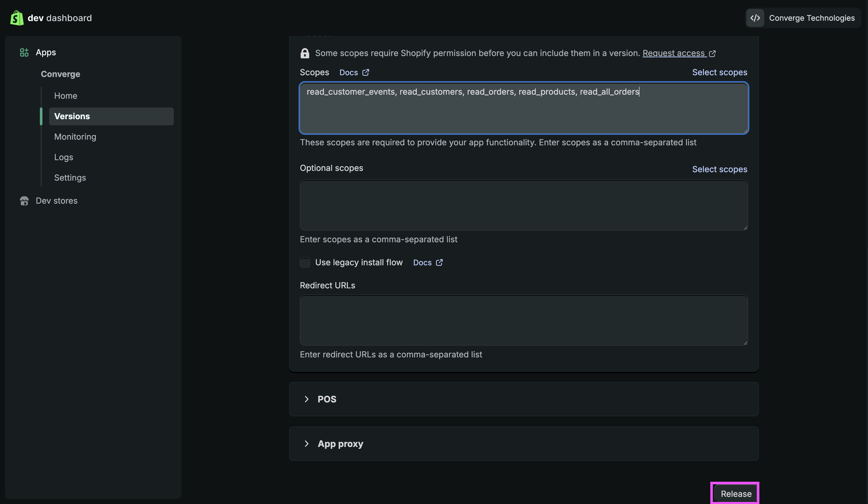Click Select scopes for required Scopes
Screen dimensions: 868x504
(x=719, y=72)
